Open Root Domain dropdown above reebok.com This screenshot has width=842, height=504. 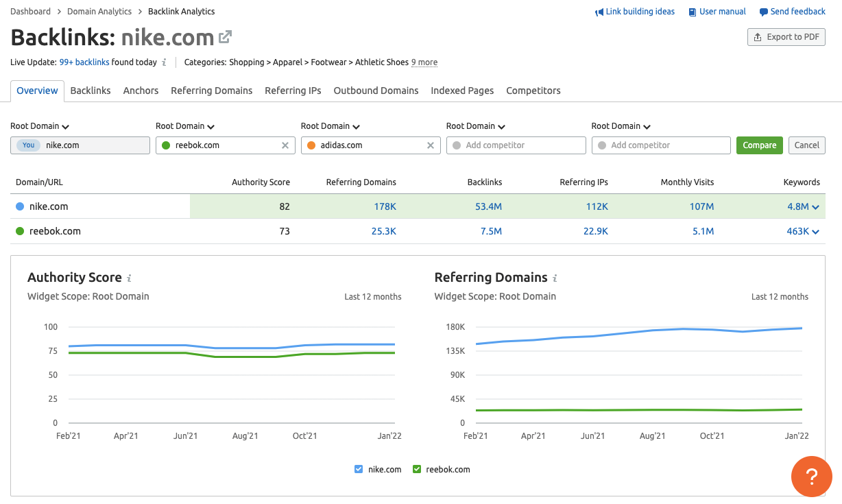pos(185,126)
